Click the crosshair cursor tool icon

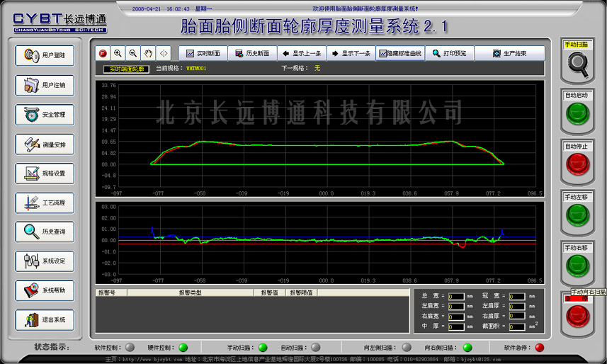click(x=164, y=53)
